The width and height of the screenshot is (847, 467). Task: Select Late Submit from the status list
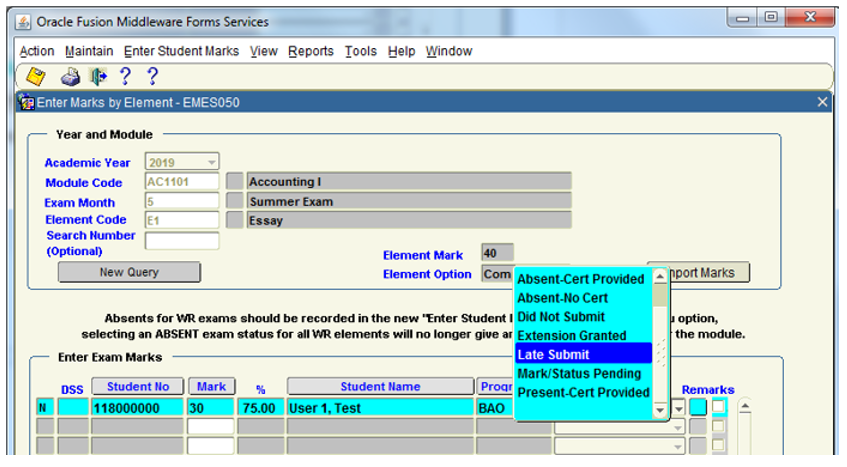coord(583,354)
